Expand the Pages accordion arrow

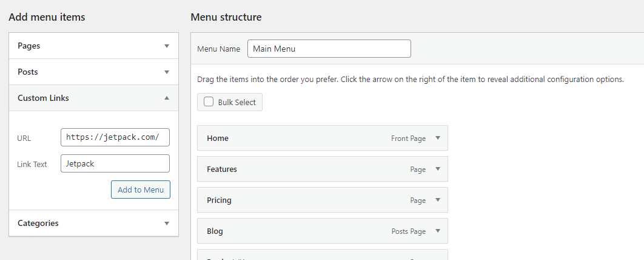(167, 46)
